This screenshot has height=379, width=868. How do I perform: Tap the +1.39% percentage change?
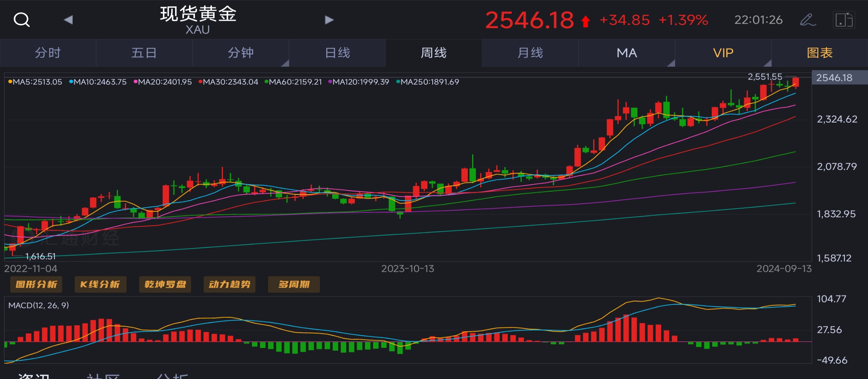683,20
